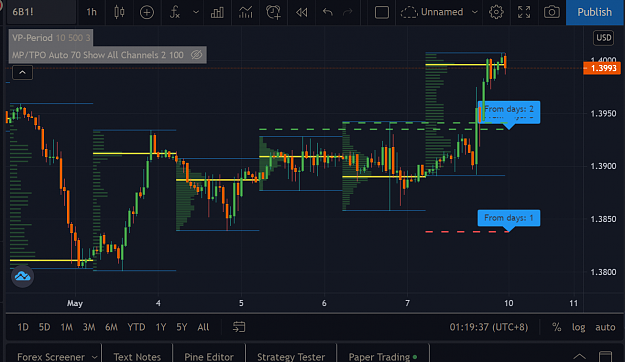Select the 1M date range
The image size is (625, 362).
click(66, 327)
